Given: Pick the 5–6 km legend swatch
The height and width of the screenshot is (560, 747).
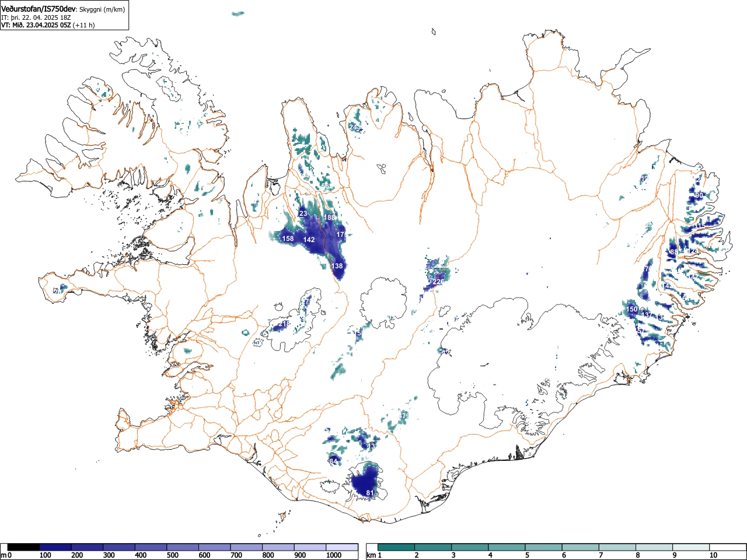Looking at the screenshot, I should 544,547.
